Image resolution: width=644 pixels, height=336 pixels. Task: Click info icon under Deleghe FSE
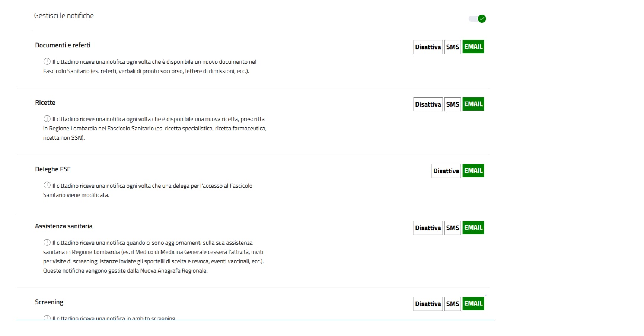pyautogui.click(x=47, y=185)
